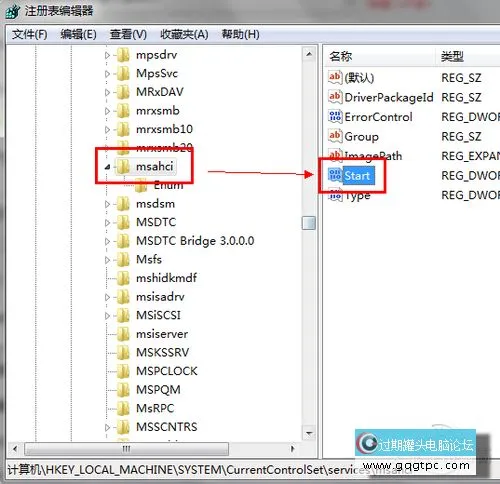Select the mshidkmdf tree entry label

(166, 278)
